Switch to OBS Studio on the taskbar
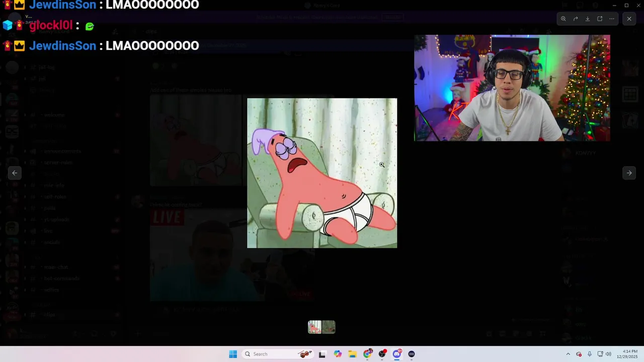 tap(382, 354)
